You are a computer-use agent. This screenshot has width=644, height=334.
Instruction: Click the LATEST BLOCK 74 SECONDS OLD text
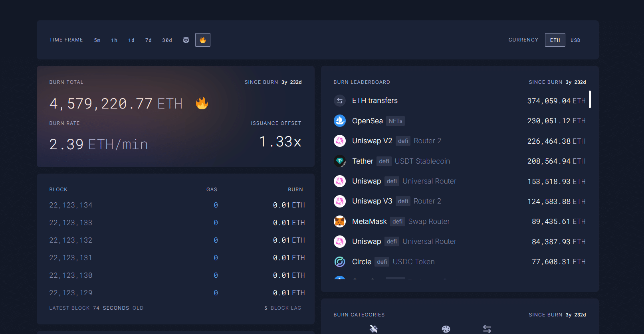(96, 308)
